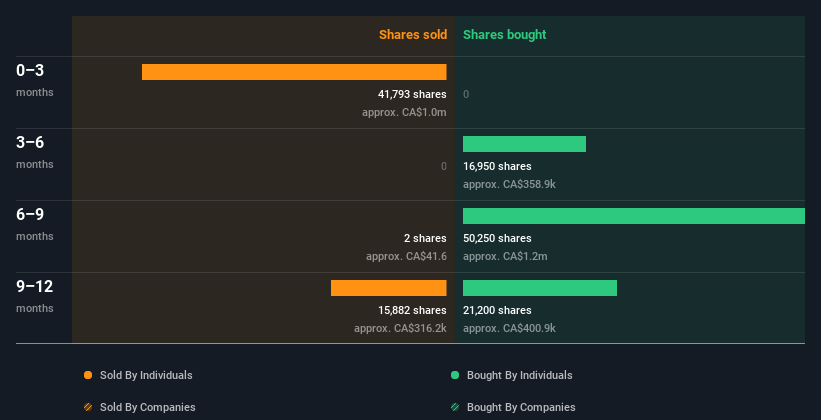Click the 50,250 shares bought value
The width and height of the screenshot is (821, 420).
pos(497,238)
